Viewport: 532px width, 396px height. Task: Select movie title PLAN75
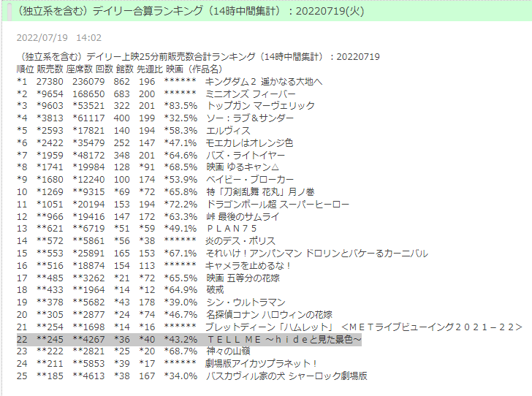pyautogui.click(x=232, y=229)
